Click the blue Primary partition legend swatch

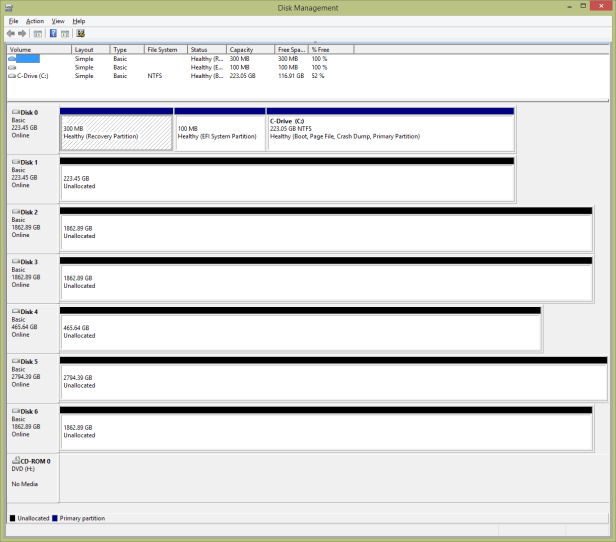click(x=55, y=518)
